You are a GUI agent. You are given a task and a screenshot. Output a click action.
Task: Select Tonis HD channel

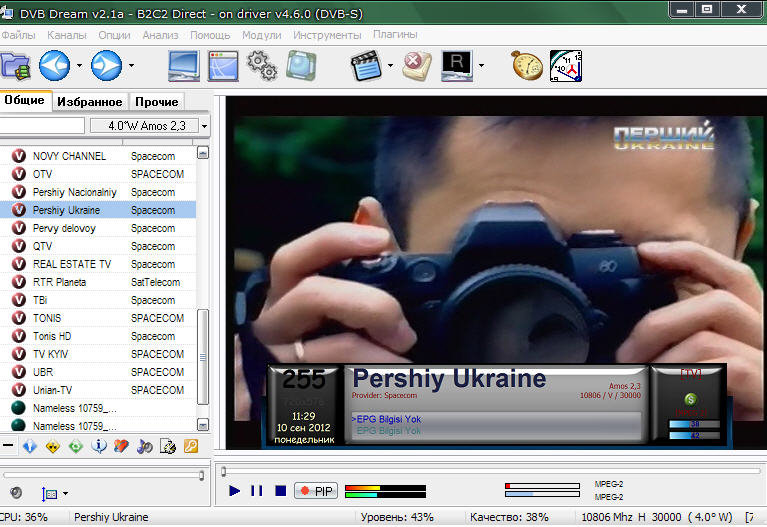click(x=98, y=336)
